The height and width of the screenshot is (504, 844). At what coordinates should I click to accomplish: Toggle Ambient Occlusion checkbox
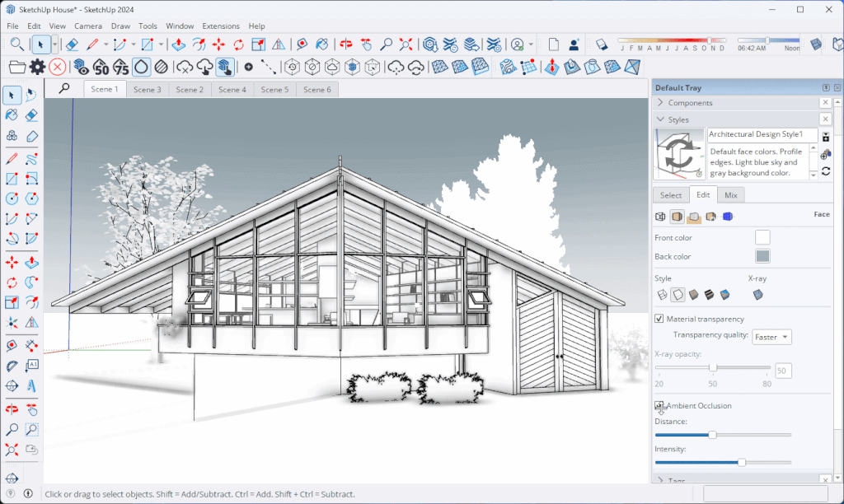pos(659,405)
